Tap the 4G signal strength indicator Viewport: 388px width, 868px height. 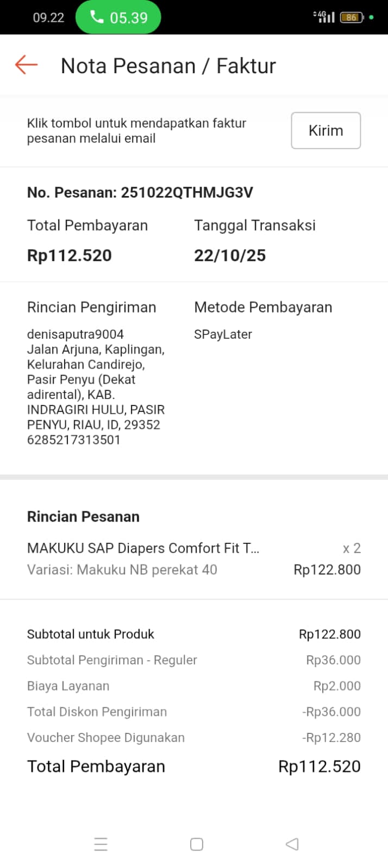[x=324, y=17]
